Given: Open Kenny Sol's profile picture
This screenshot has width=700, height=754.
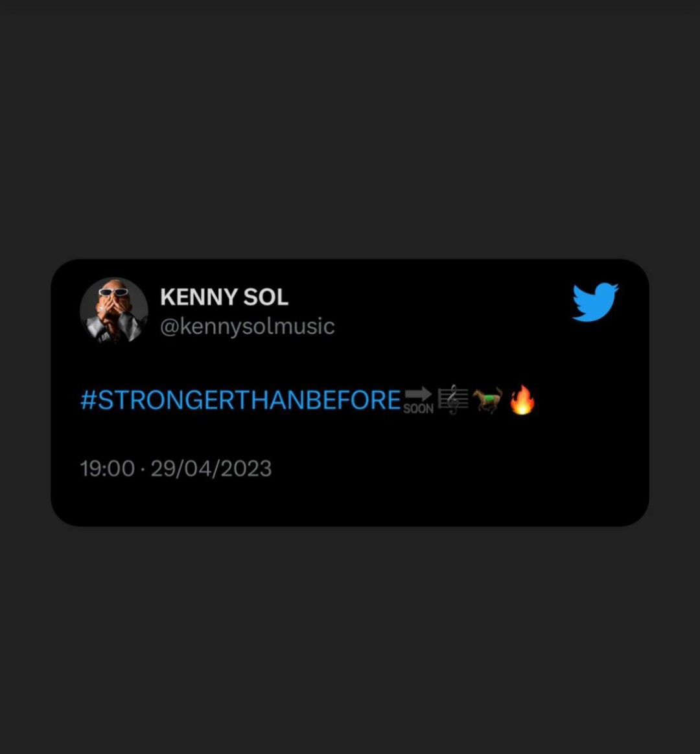Looking at the screenshot, I should tap(114, 311).
